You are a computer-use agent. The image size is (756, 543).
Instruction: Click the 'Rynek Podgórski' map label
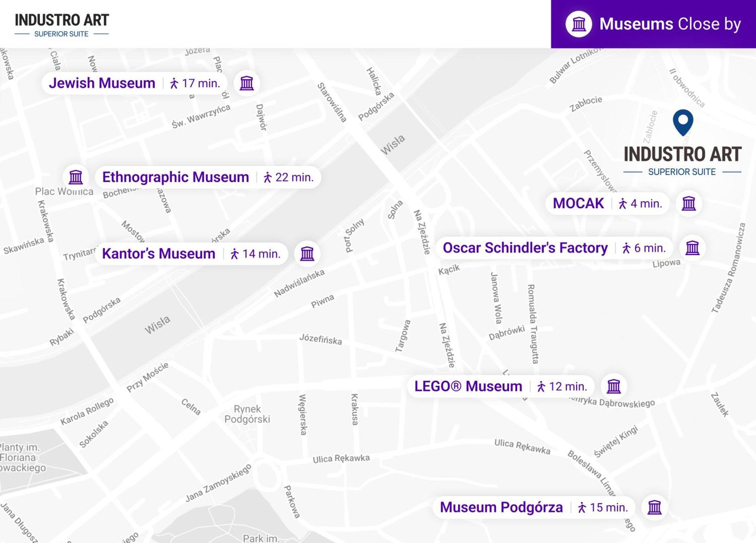pos(247,414)
